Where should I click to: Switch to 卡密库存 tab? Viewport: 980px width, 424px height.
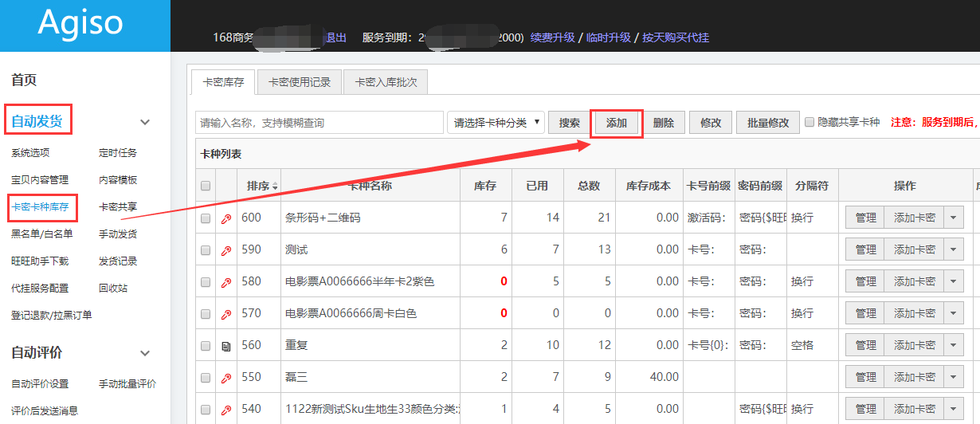click(x=223, y=82)
